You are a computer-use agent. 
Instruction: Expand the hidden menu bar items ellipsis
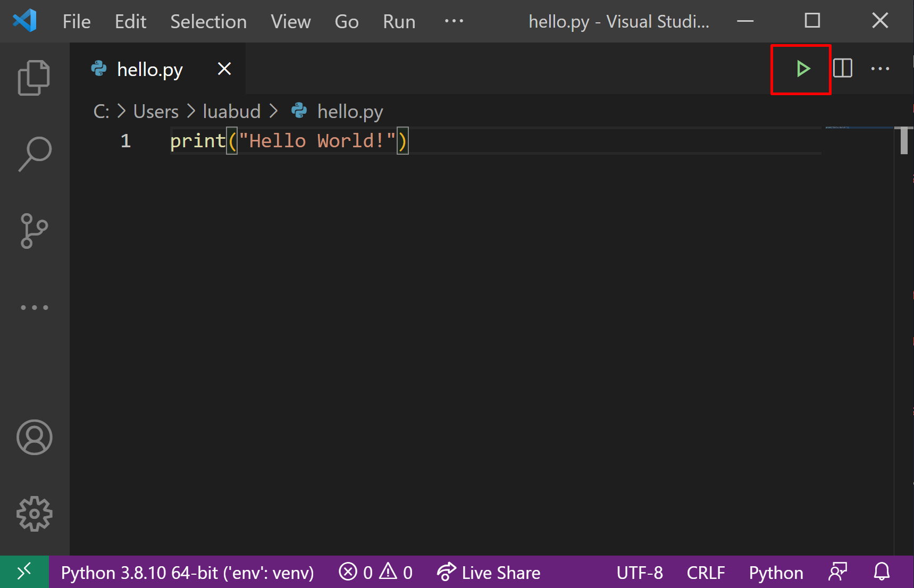454,21
